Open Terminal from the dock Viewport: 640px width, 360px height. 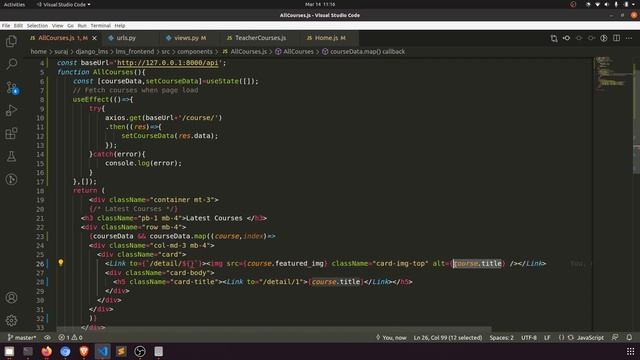28,351
